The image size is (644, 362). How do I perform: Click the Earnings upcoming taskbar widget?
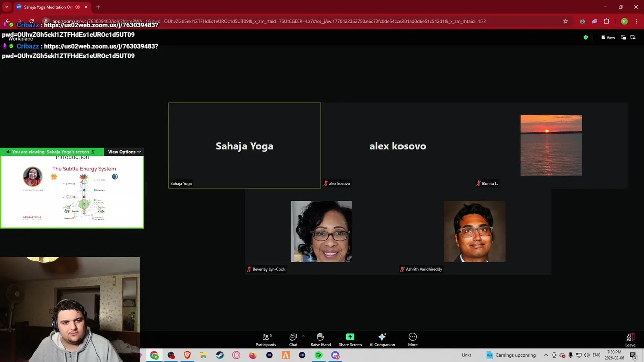click(511, 355)
